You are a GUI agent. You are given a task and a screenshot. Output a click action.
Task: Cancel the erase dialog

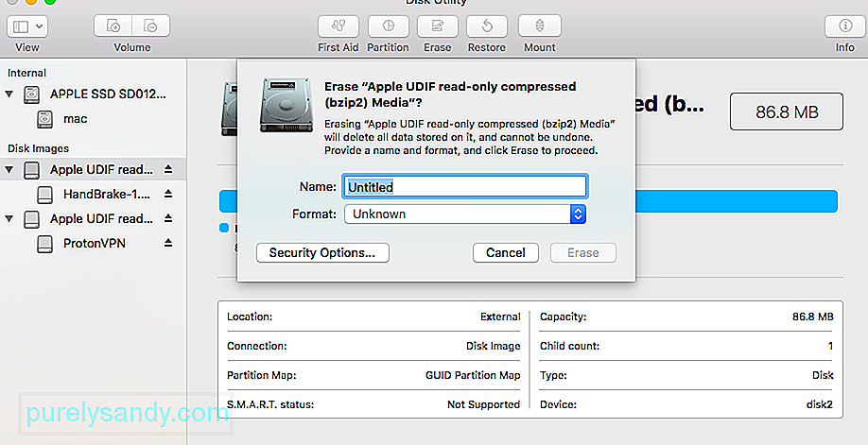tap(506, 253)
